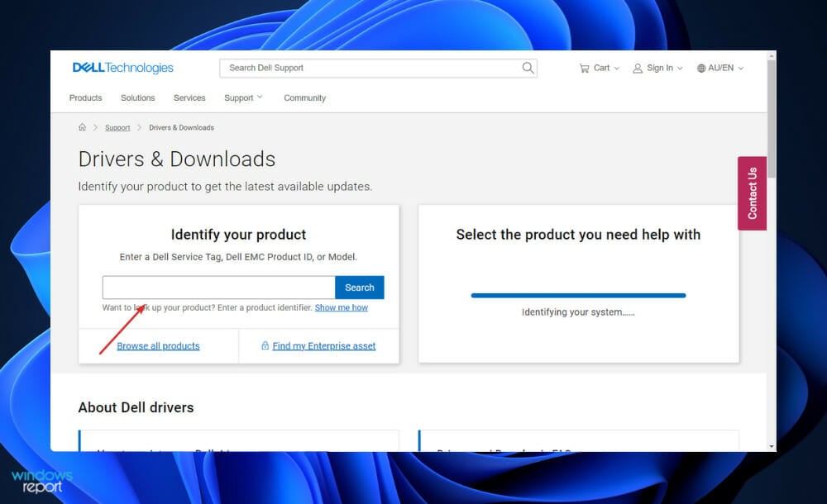Expand the Support menu chevron
Viewport: 827px width, 504px height.
(x=260, y=97)
